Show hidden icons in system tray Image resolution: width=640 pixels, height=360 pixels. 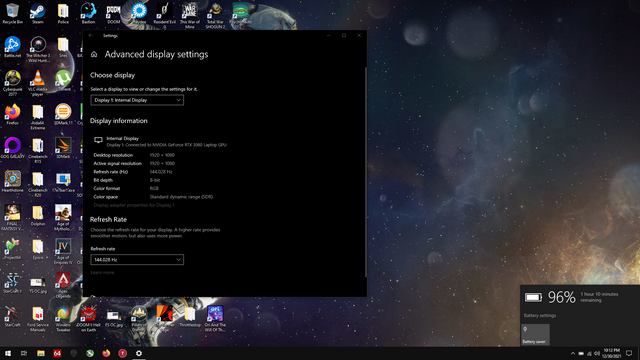tap(572, 353)
